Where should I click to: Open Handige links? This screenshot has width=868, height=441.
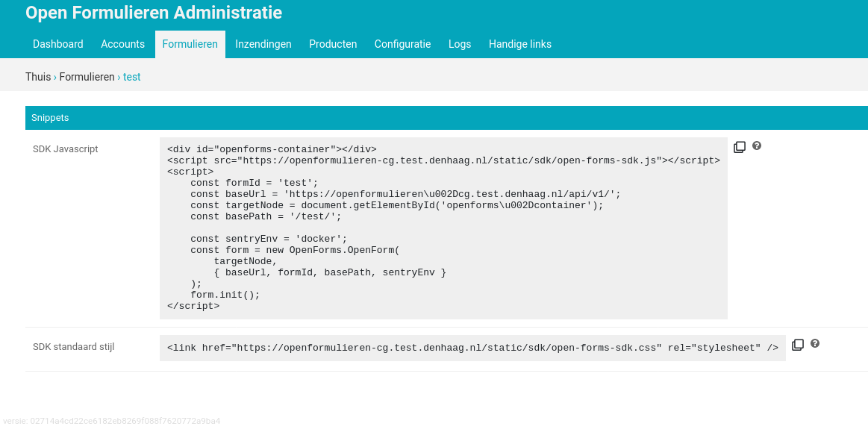pyautogui.click(x=519, y=44)
